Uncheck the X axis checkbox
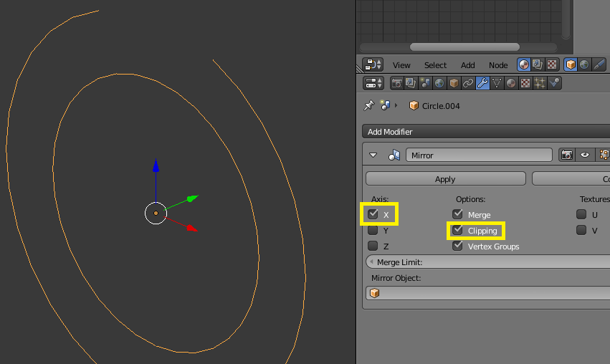This screenshot has height=364, width=610. click(373, 214)
